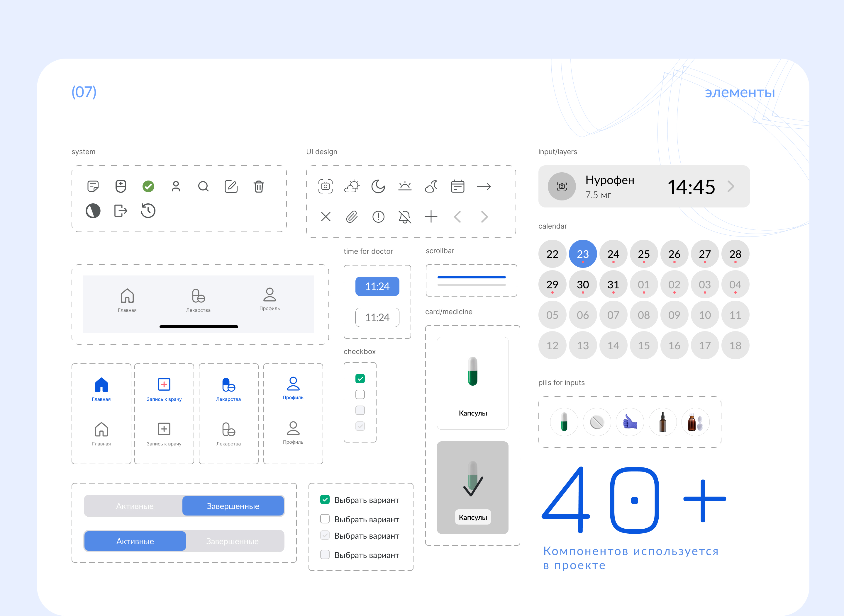Click the logout exit icon

[121, 211]
